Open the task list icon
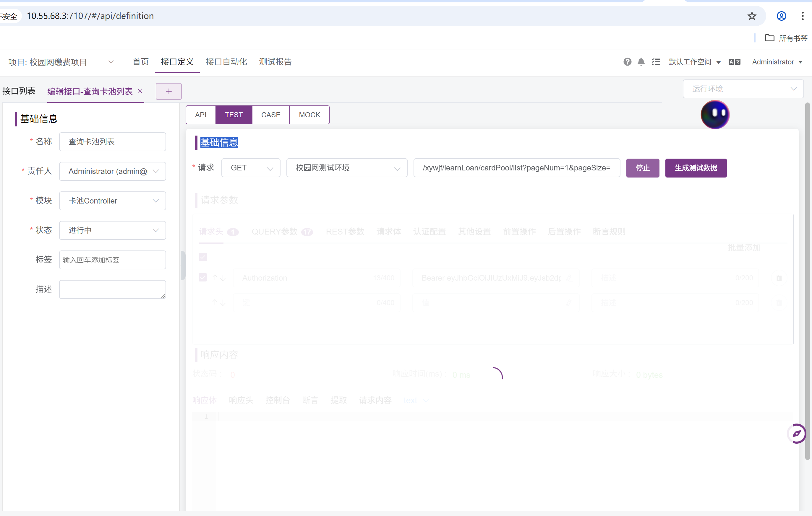Image resolution: width=812 pixels, height=516 pixels. click(x=656, y=62)
